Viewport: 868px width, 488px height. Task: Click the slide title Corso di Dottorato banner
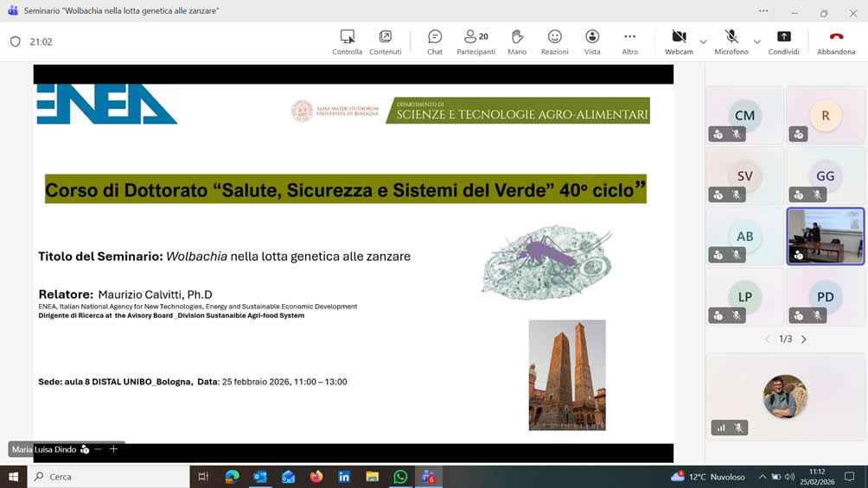point(346,189)
